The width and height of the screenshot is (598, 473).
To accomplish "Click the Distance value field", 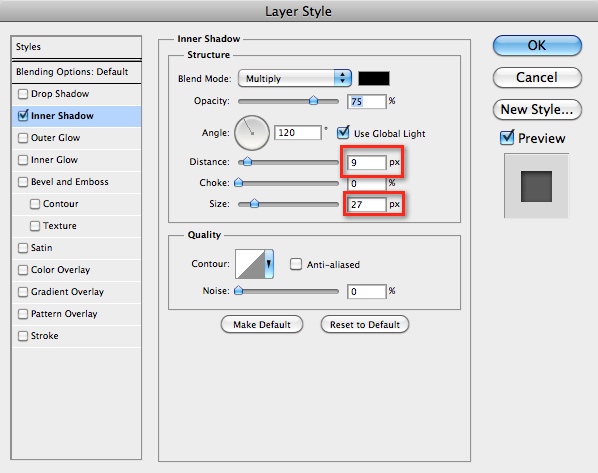I will (367, 162).
